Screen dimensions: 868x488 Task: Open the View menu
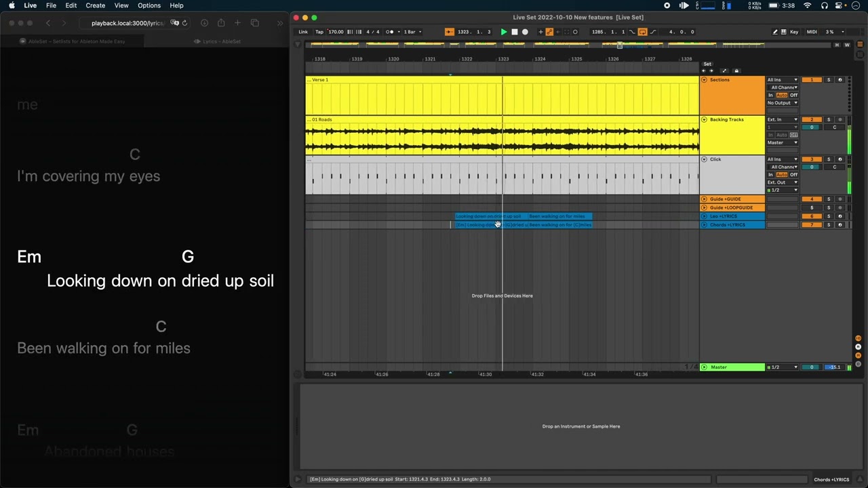[121, 5]
